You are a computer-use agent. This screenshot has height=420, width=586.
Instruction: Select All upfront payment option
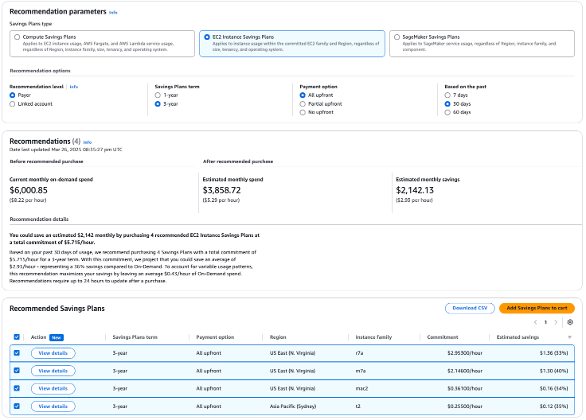point(302,95)
